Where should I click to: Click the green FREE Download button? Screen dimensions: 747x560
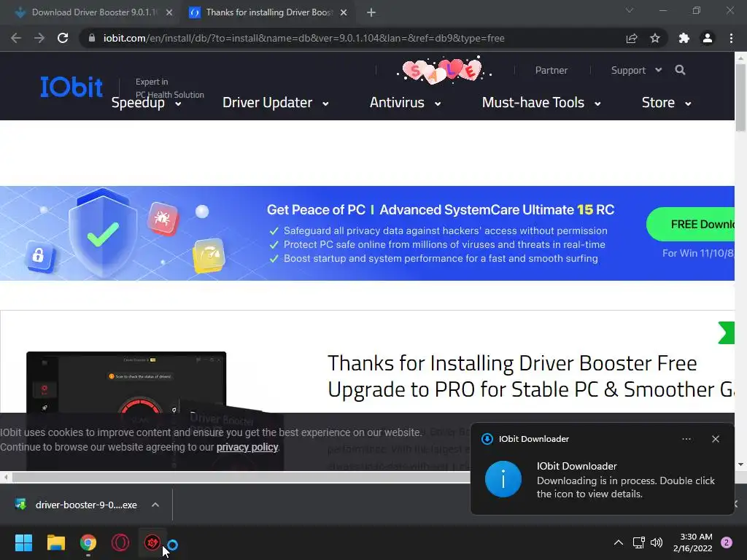click(x=690, y=225)
